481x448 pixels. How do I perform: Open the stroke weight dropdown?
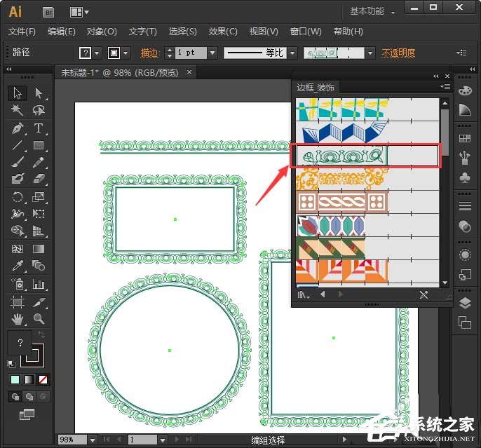[x=212, y=53]
